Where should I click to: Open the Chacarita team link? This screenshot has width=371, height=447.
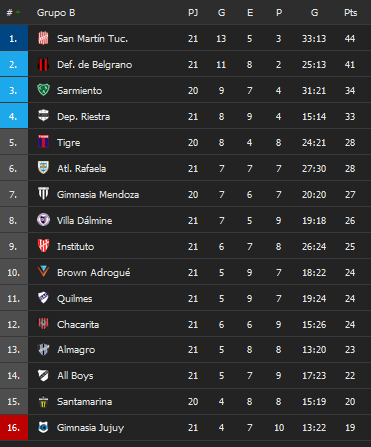tap(78, 324)
